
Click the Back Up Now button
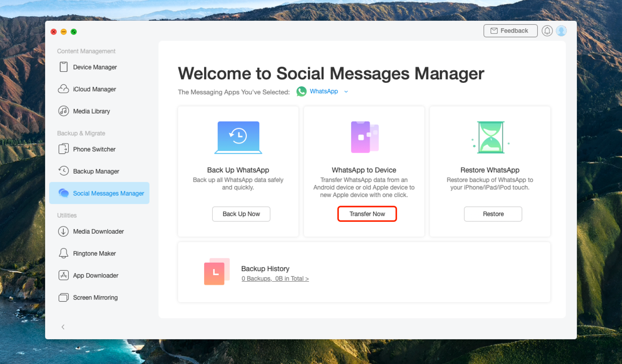coord(241,214)
